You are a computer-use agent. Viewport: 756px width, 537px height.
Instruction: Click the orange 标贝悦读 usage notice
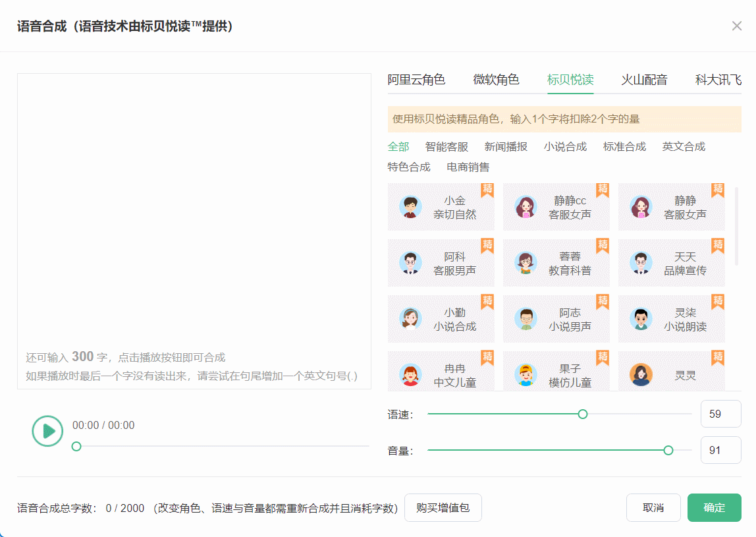point(564,119)
